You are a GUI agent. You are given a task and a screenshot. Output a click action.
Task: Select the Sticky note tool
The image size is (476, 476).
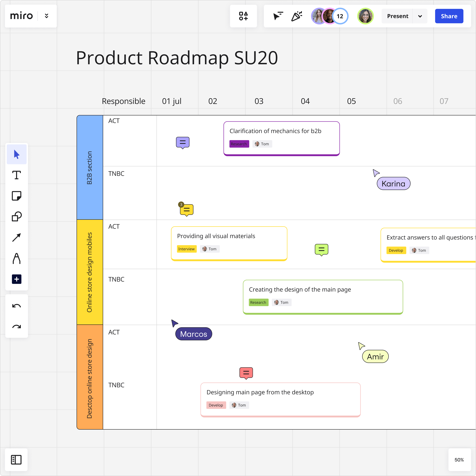point(16,196)
